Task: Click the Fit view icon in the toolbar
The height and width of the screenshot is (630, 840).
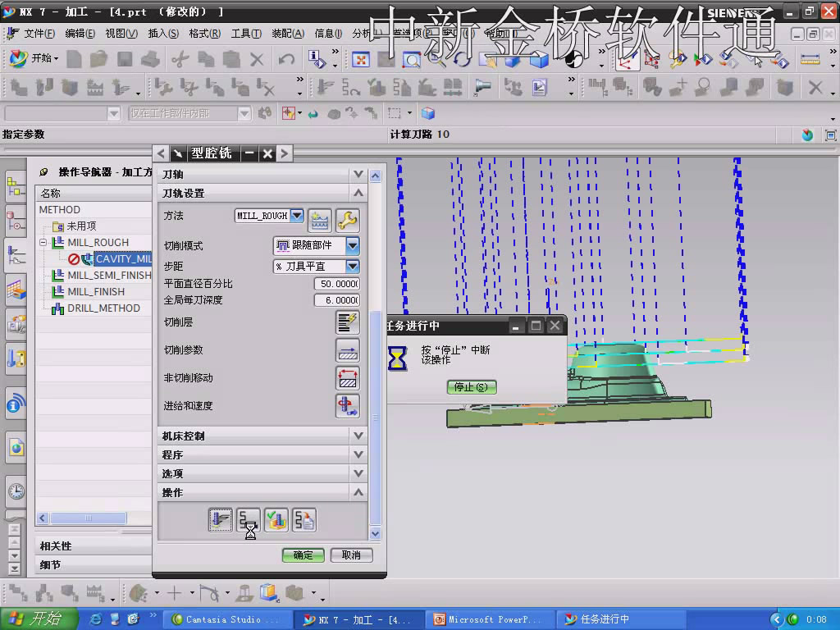Action: 361,59
